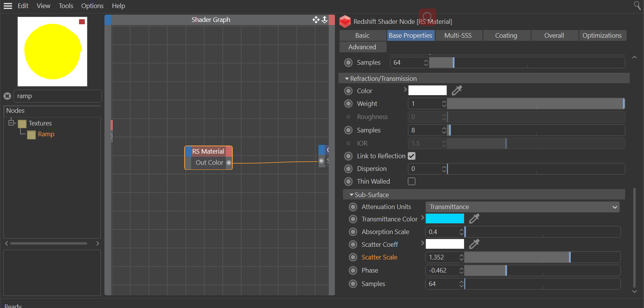This screenshot has width=644, height=308.
Task: Click the Textures folder icon
Action: pyautogui.click(x=22, y=124)
